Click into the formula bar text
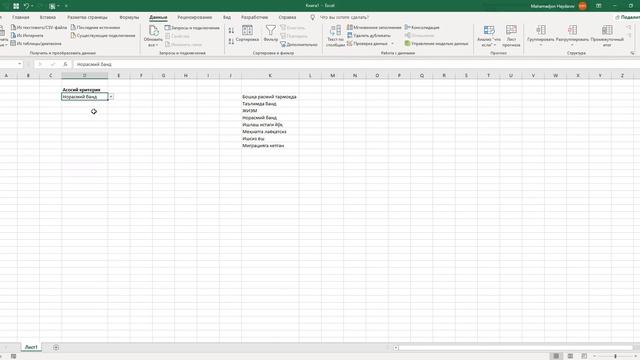Viewport: 640px width, 360px height. pyautogui.click(x=94, y=64)
